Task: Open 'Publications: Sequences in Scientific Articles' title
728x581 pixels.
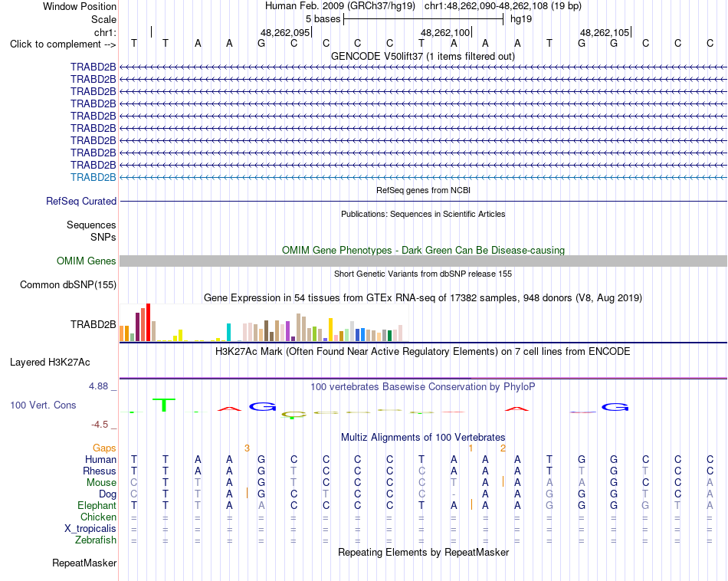Action: [423, 214]
